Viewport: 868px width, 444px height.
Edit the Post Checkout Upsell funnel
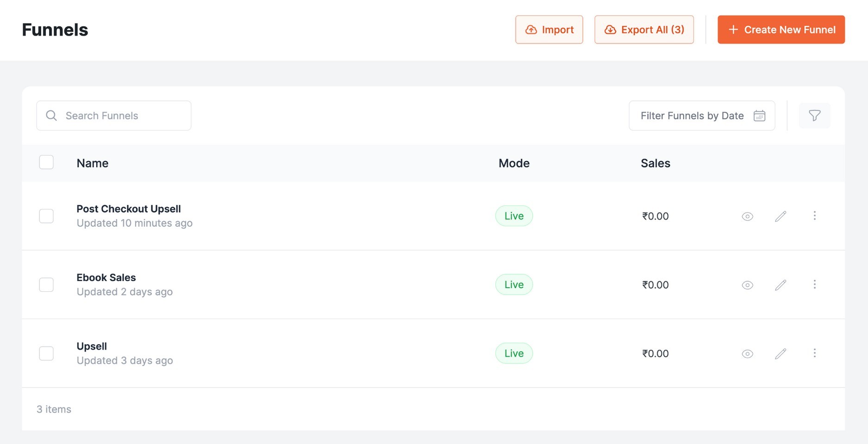781,216
